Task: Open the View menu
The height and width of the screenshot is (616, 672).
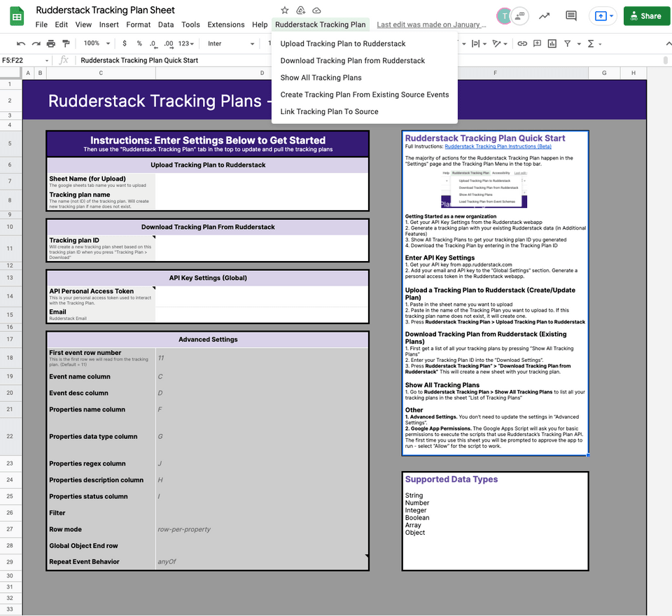Action: tap(83, 24)
